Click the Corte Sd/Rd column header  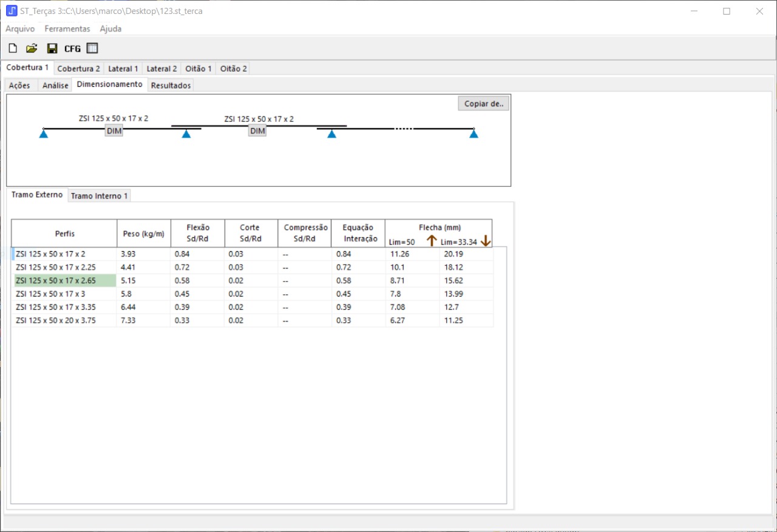251,234
